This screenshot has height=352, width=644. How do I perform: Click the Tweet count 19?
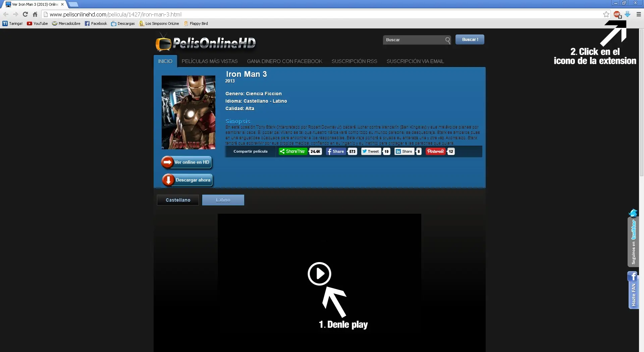[x=386, y=152]
